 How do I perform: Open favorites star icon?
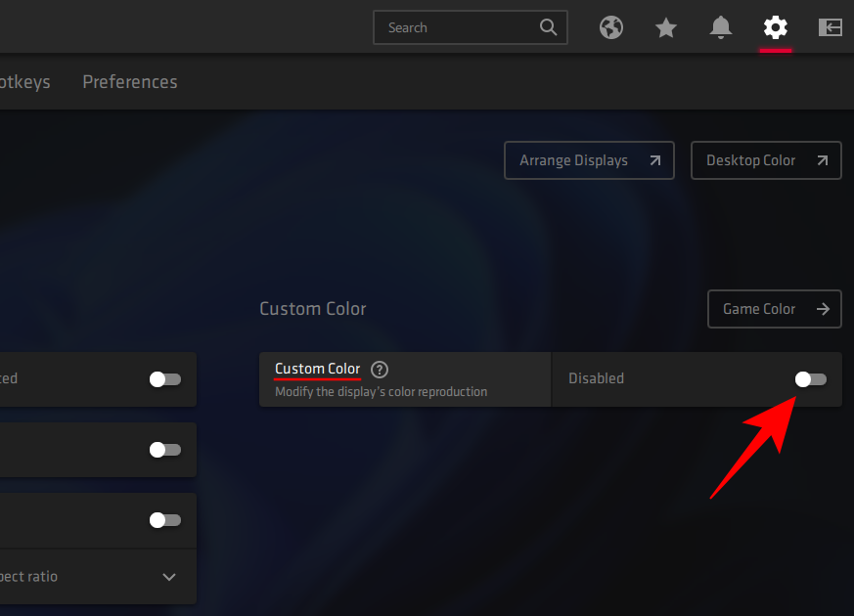665,27
